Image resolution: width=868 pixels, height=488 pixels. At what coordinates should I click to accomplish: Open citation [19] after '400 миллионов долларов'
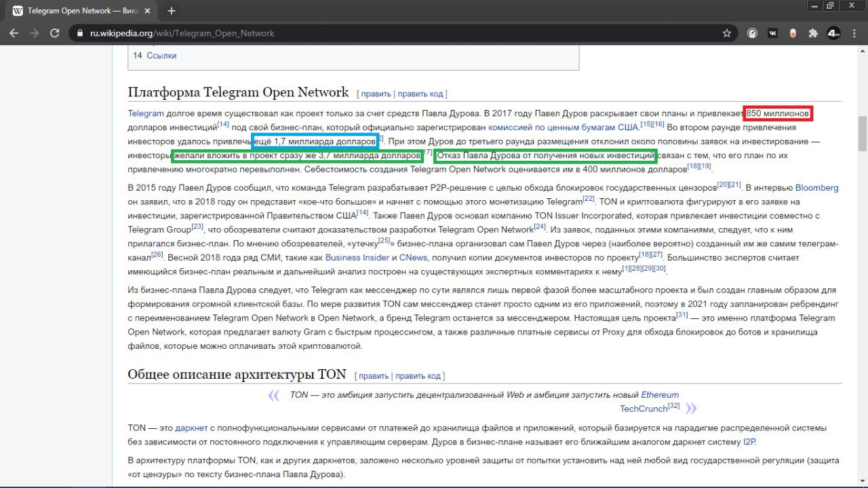pyautogui.click(x=705, y=166)
